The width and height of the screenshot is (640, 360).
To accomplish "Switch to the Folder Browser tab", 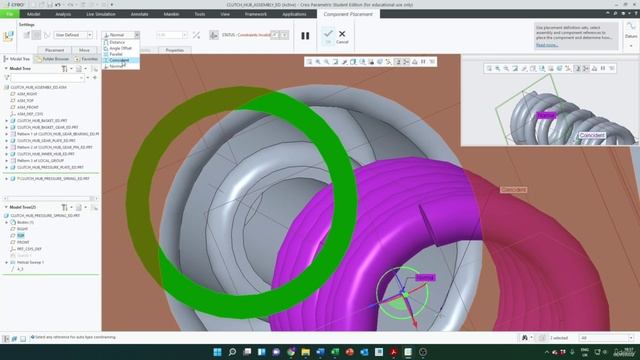I will tap(53, 59).
